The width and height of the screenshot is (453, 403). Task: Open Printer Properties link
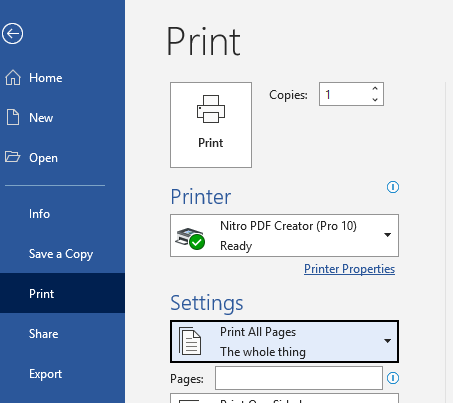point(349,269)
